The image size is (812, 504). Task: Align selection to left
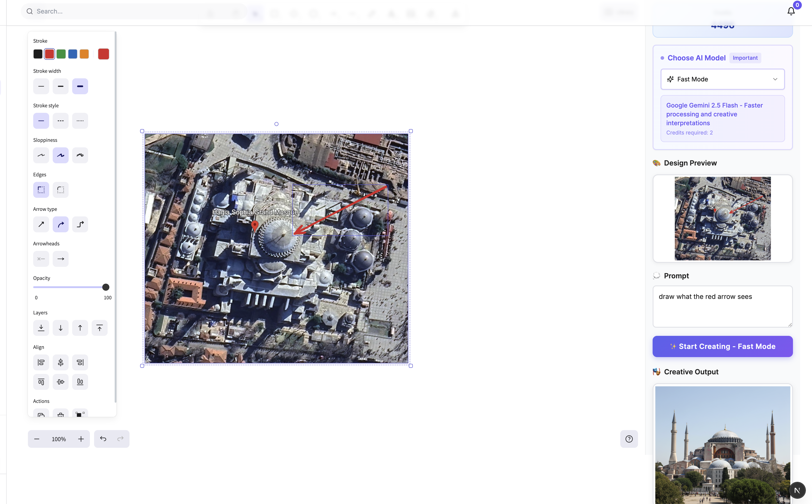(41, 362)
